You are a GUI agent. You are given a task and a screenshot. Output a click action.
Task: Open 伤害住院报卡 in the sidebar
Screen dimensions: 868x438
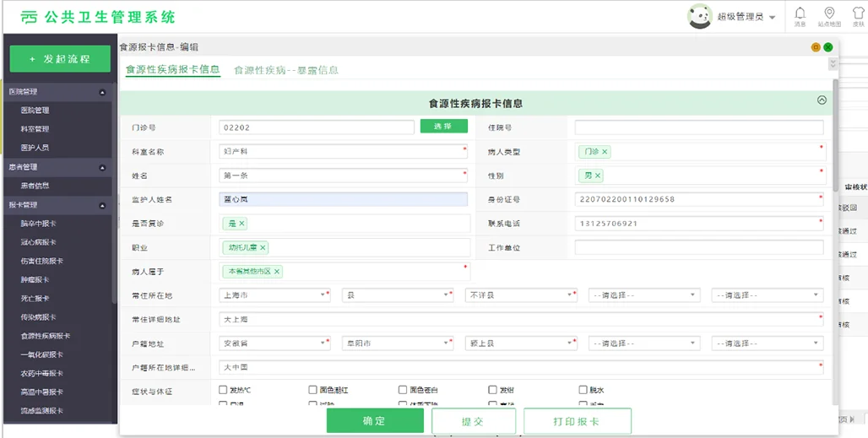(x=41, y=261)
